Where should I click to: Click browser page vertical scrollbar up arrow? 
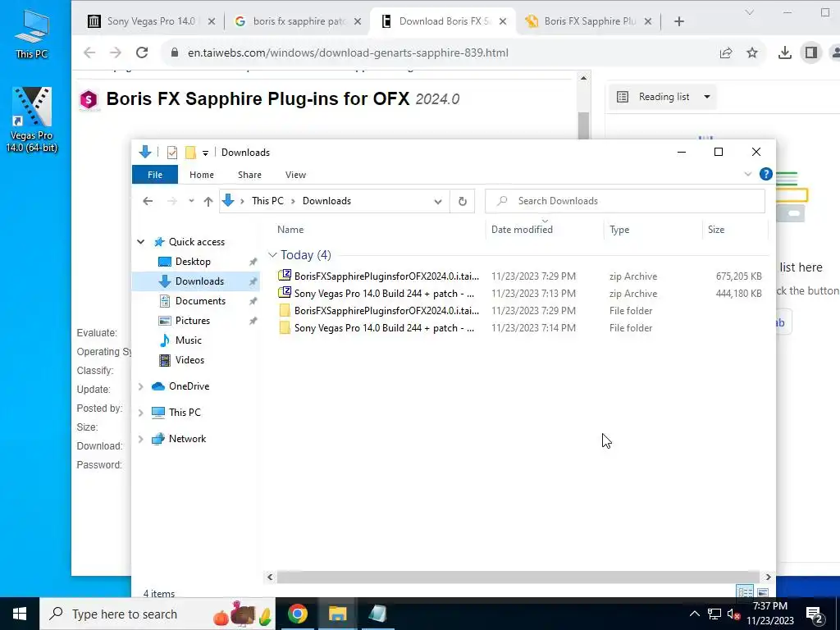tap(583, 78)
